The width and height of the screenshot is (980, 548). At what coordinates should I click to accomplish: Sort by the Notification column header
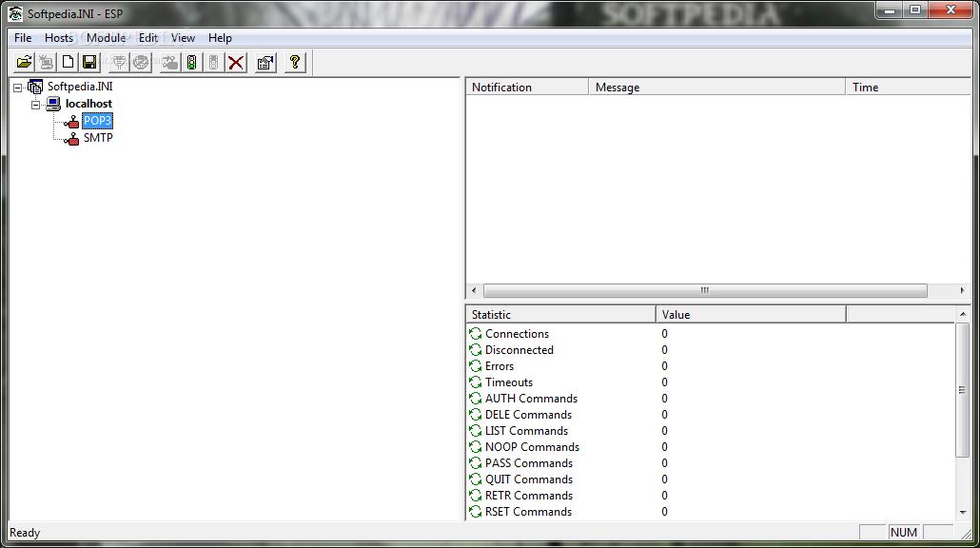(527, 87)
